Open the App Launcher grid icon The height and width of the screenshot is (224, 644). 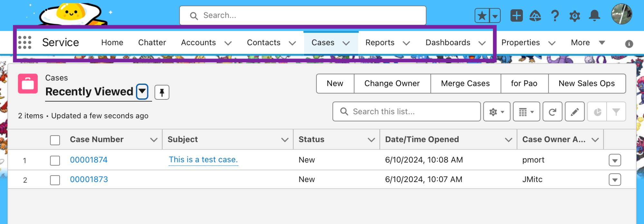pyautogui.click(x=25, y=43)
